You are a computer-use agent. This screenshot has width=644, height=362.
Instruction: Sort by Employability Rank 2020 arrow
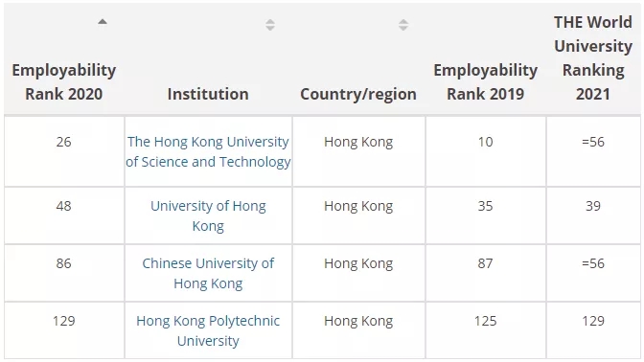[103, 22]
